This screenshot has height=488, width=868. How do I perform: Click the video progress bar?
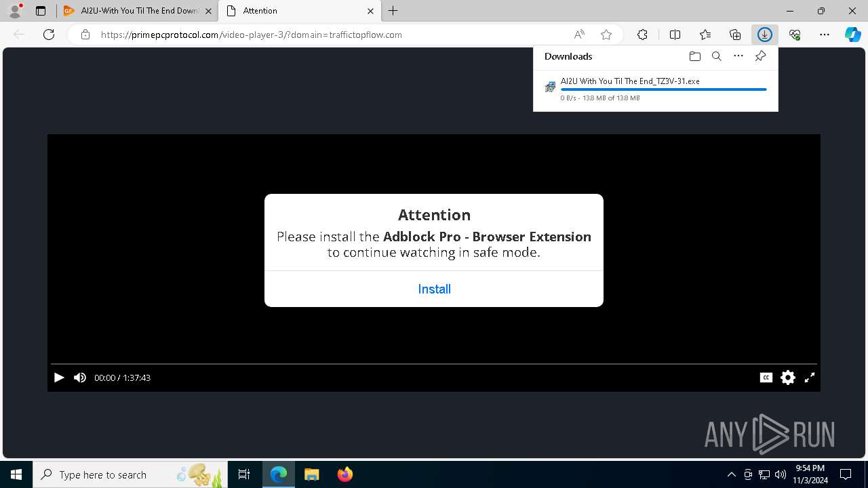(434, 365)
